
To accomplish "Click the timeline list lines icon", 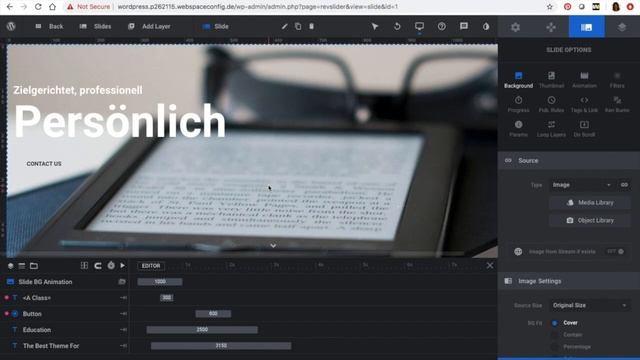I will (x=22, y=266).
